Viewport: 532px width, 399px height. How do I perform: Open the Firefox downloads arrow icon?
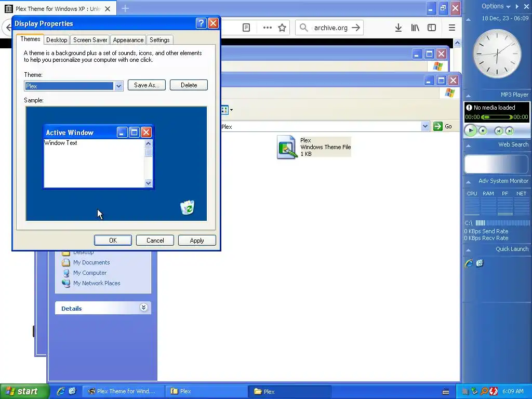398,28
